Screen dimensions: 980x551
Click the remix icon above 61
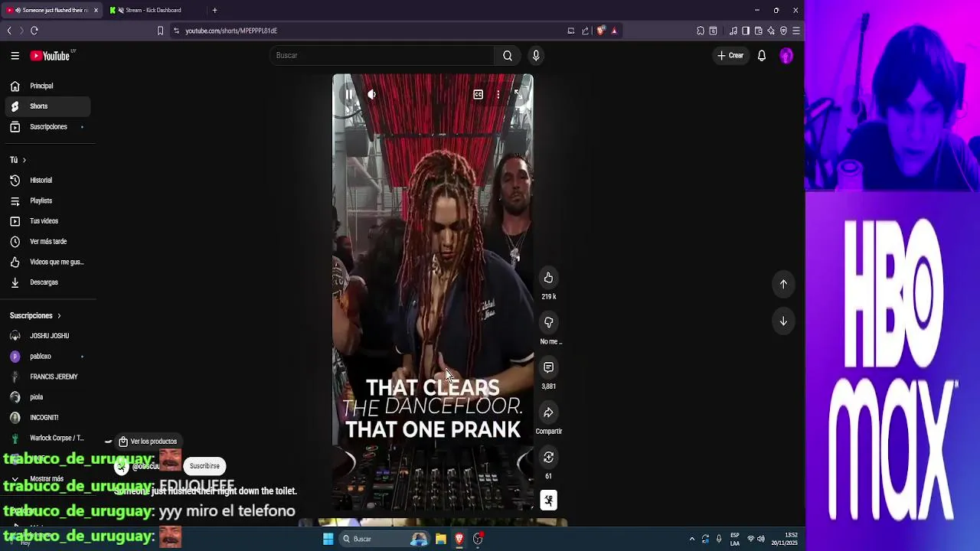(x=548, y=458)
